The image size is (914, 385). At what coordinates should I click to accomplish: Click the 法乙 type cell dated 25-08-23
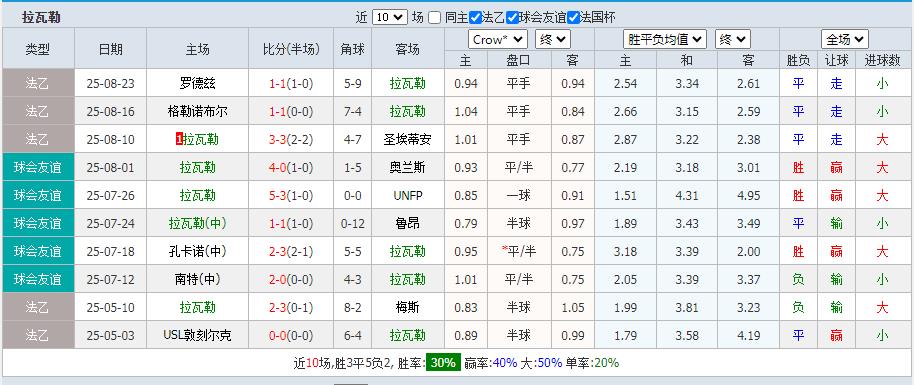pos(38,83)
